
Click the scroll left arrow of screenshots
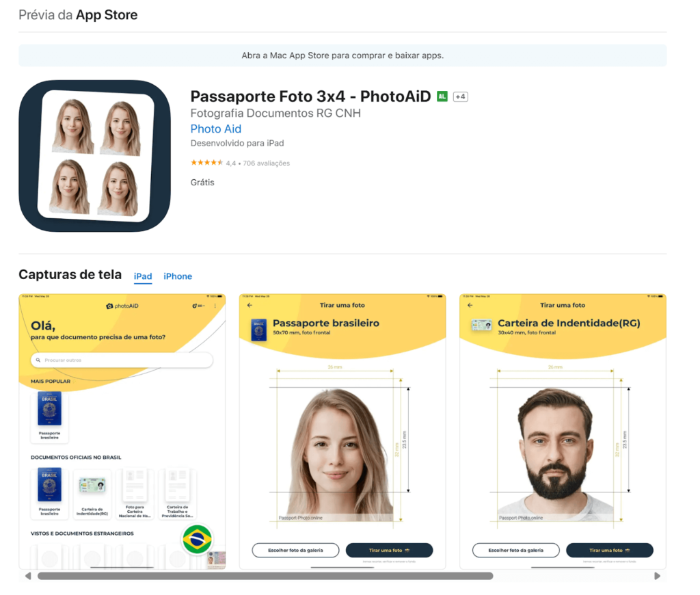[28, 576]
